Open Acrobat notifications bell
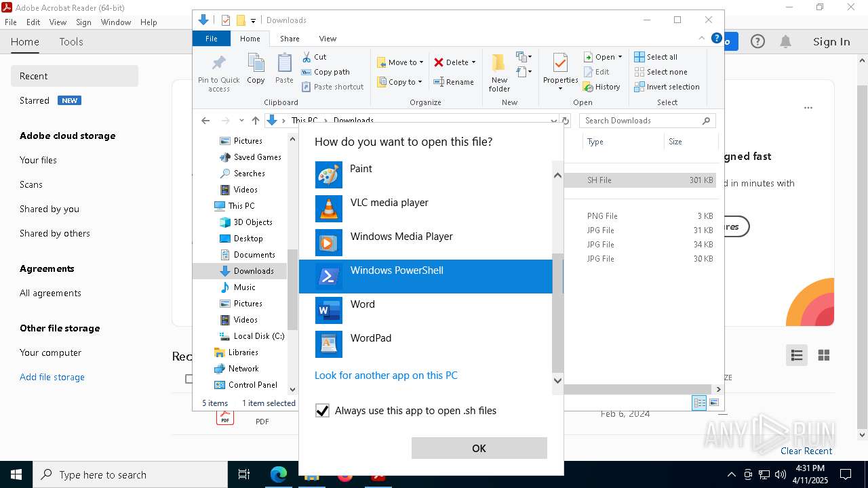The image size is (868, 488). point(785,41)
